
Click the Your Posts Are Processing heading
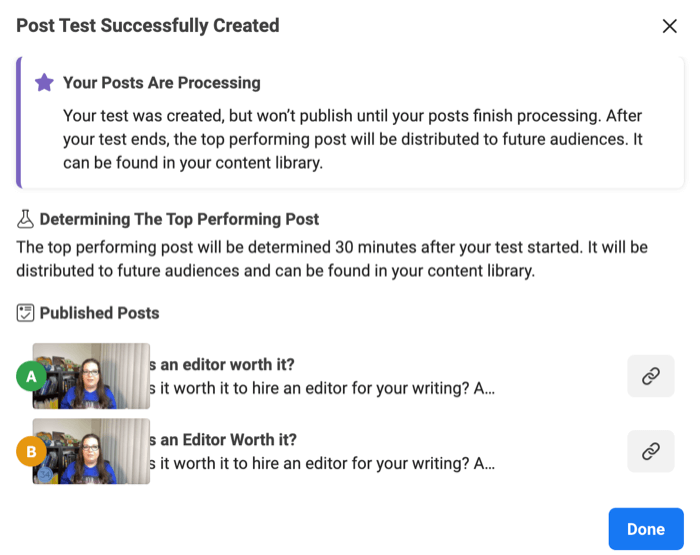click(x=162, y=83)
